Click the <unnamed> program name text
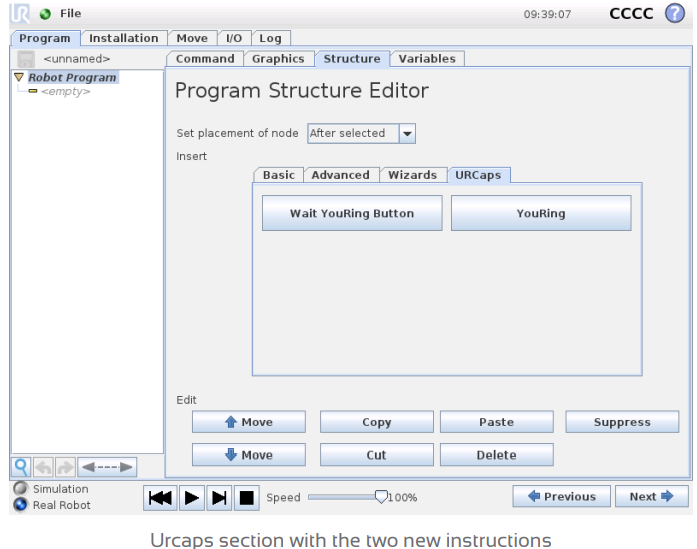 [76, 59]
